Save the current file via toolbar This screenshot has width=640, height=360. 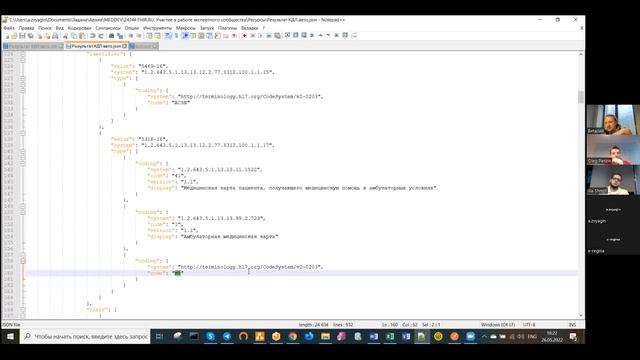coord(22,36)
